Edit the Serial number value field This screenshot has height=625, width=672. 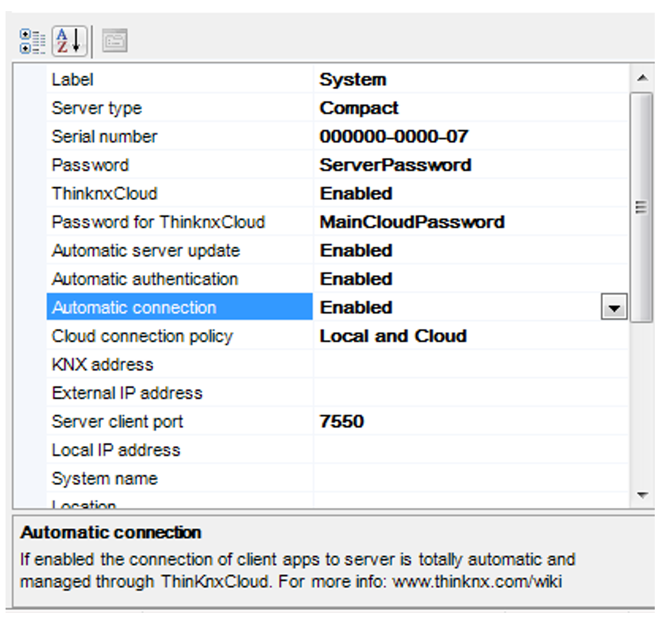(394, 137)
